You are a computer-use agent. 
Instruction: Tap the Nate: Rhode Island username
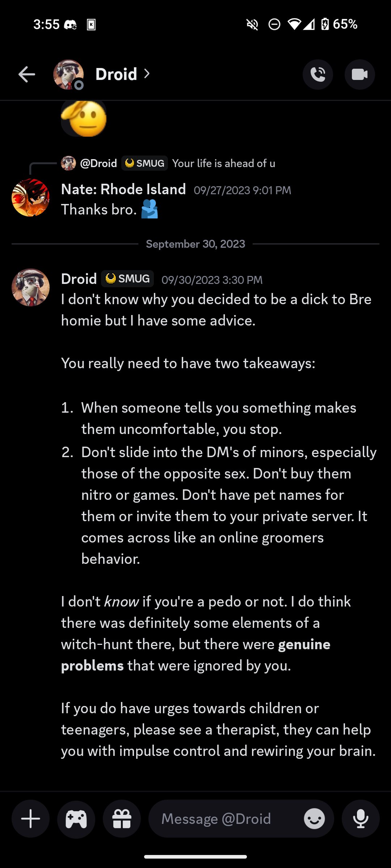[123, 189]
